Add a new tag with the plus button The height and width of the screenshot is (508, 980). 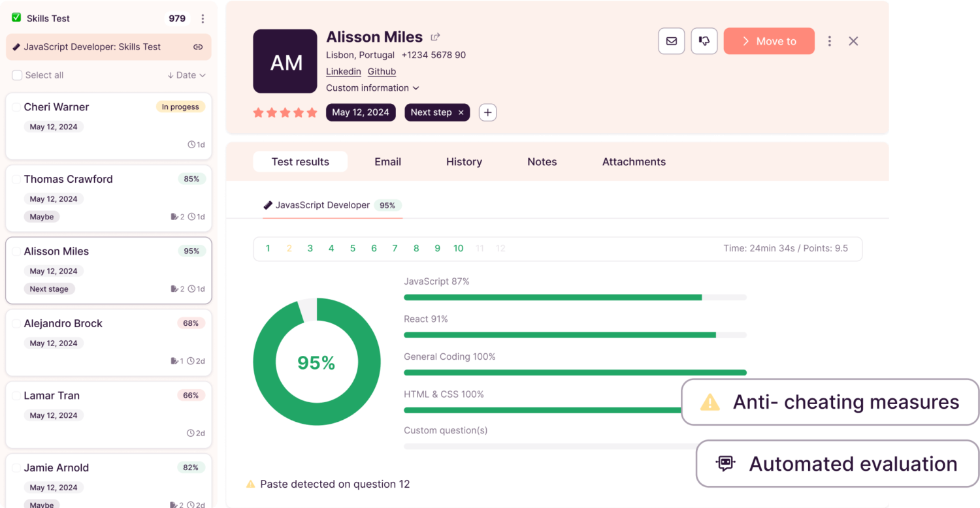487,112
